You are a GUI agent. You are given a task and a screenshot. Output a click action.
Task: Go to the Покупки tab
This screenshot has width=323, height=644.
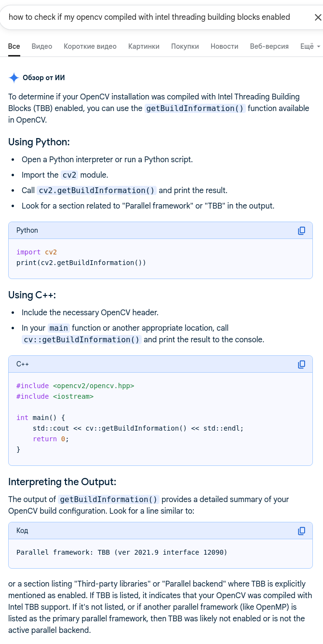click(x=185, y=46)
